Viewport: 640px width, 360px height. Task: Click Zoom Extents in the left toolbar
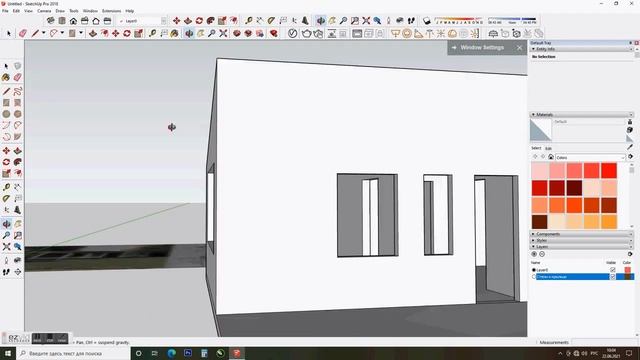pyautogui.click(x=6, y=247)
